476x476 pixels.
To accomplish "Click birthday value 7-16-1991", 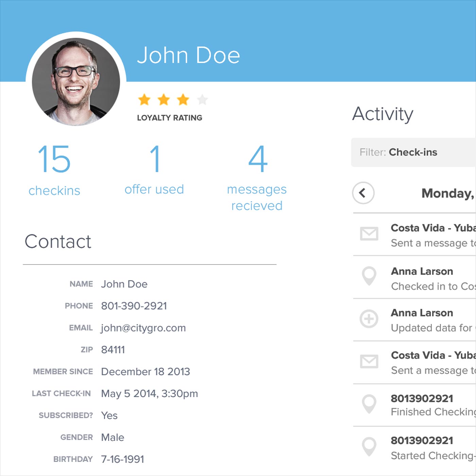I will tap(122, 459).
